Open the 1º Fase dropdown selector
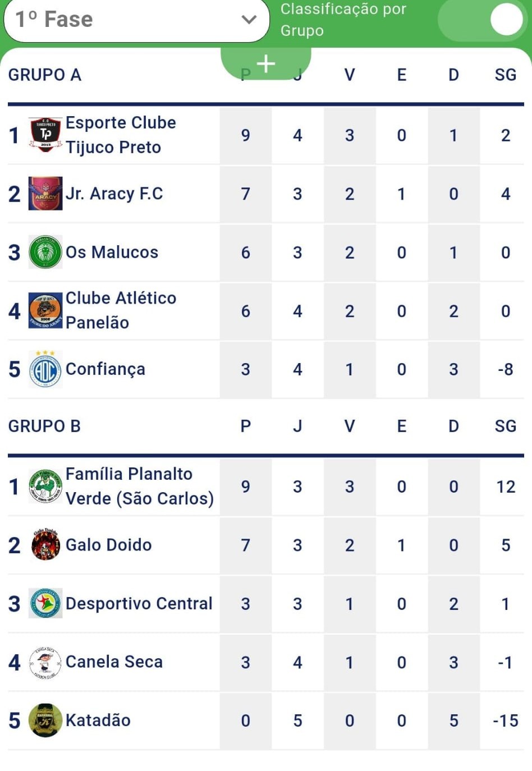Image resolution: width=532 pixels, height=771 pixels. click(136, 20)
